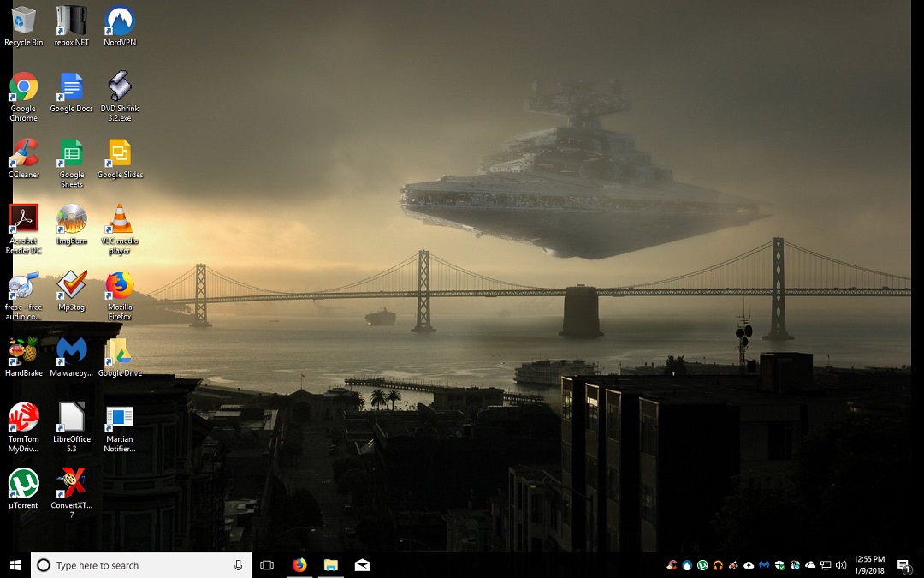Open File Explorer from the taskbar
Image resolution: width=924 pixels, height=578 pixels.
[x=331, y=565]
